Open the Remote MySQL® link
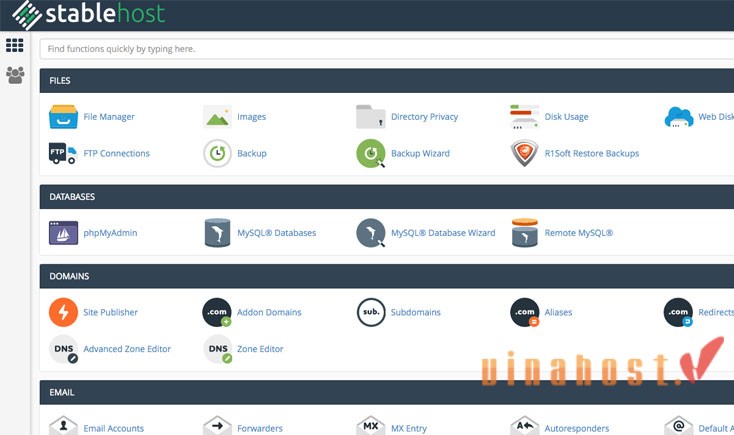Image resolution: width=734 pixels, height=435 pixels. click(579, 233)
